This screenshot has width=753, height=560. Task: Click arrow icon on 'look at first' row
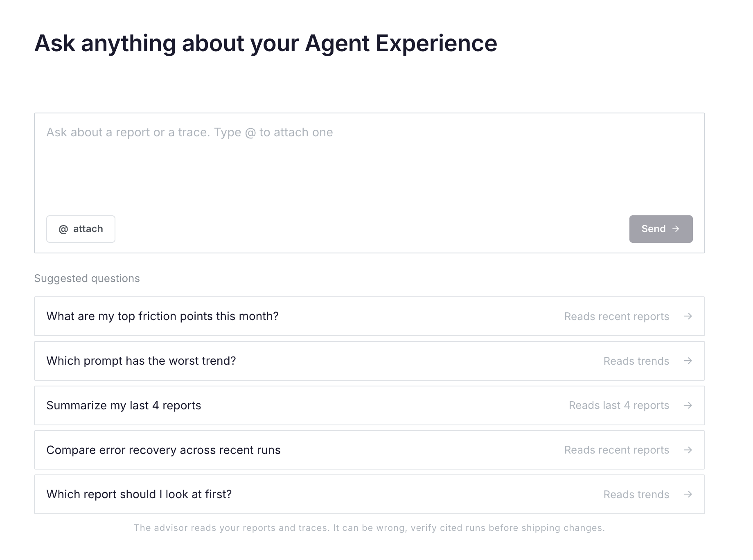pos(688,494)
